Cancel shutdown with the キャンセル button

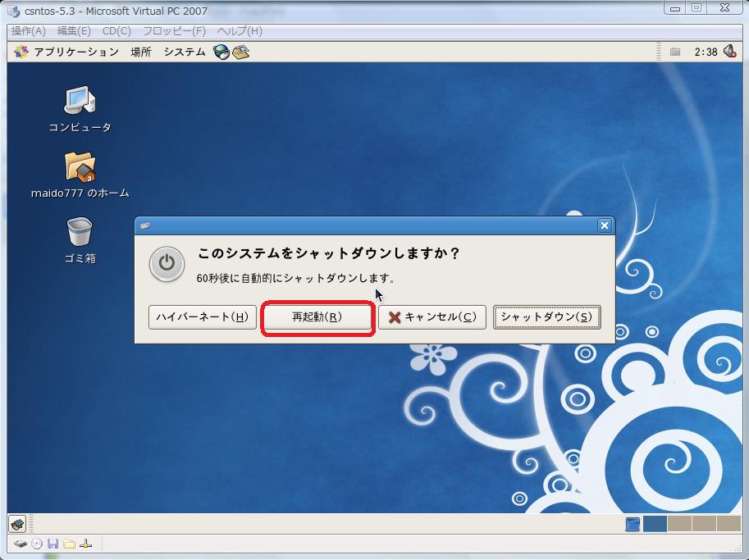(432, 317)
